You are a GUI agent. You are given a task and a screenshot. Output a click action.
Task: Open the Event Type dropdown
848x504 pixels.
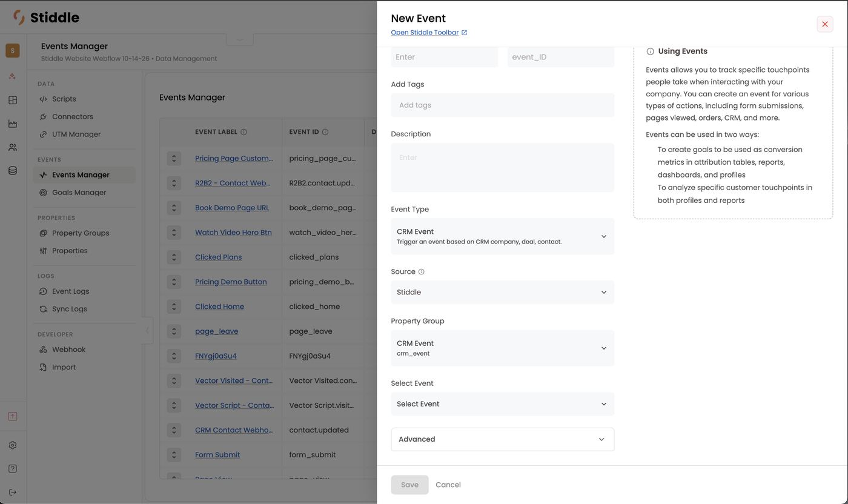[x=503, y=236]
